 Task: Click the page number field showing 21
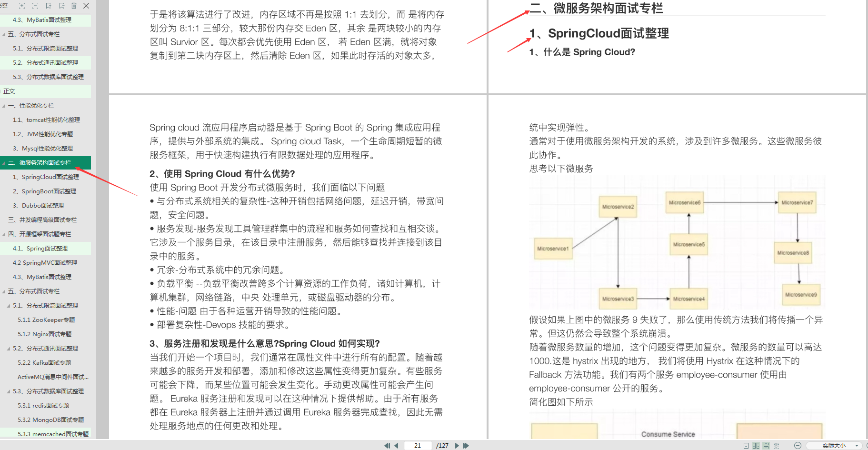pyautogui.click(x=418, y=446)
